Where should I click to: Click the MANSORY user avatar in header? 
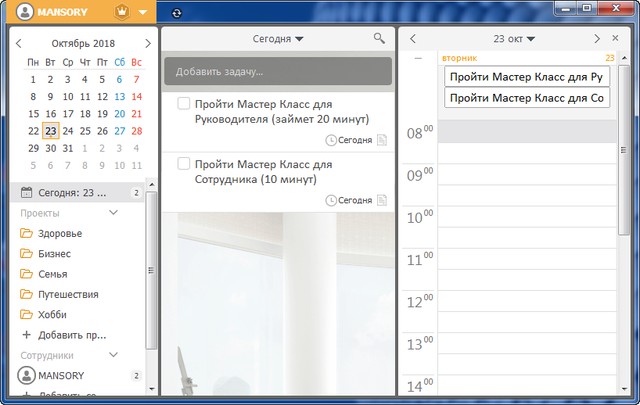tap(23, 13)
